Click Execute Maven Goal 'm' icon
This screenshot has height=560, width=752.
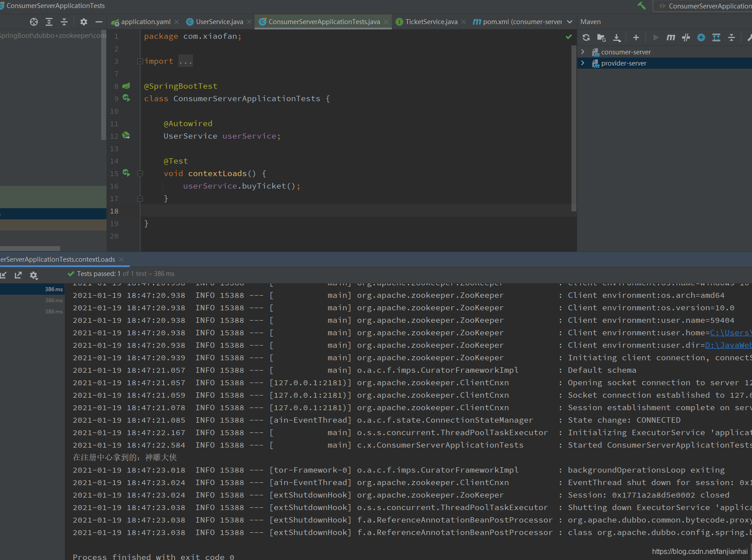(x=670, y=37)
